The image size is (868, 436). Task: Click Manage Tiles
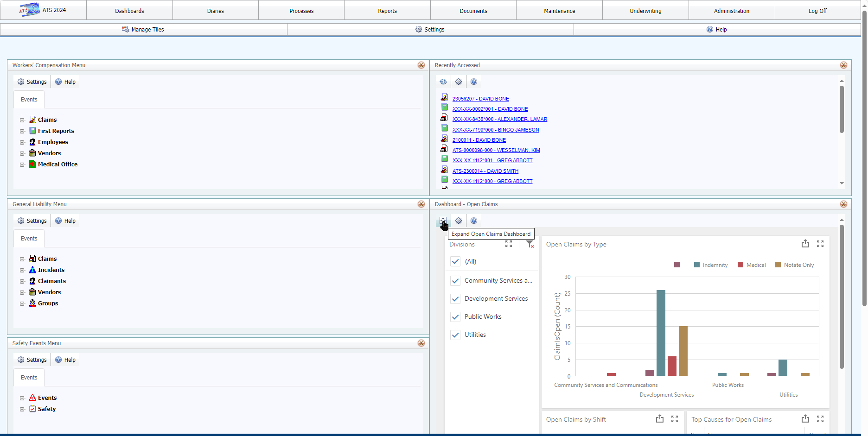click(143, 29)
